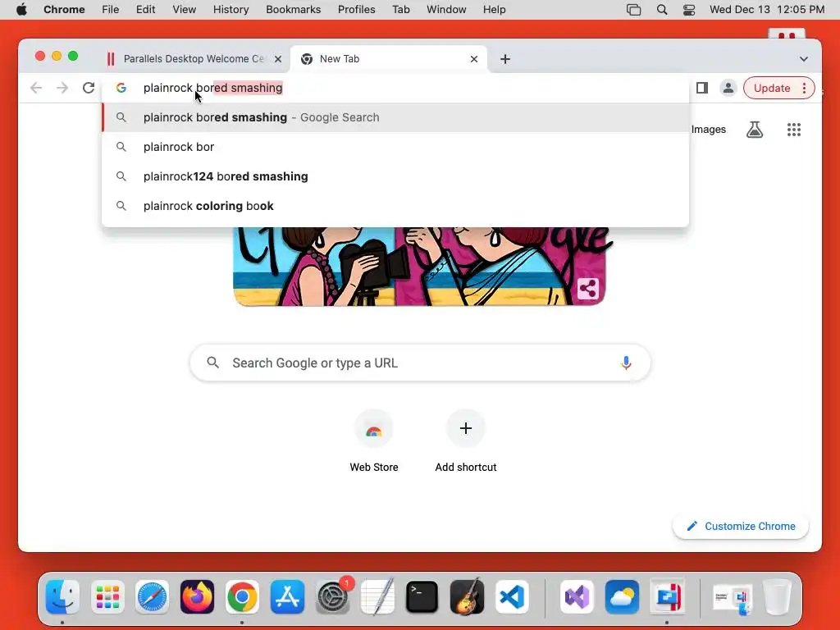Click the address bar text field
840x630 pixels.
click(x=395, y=88)
